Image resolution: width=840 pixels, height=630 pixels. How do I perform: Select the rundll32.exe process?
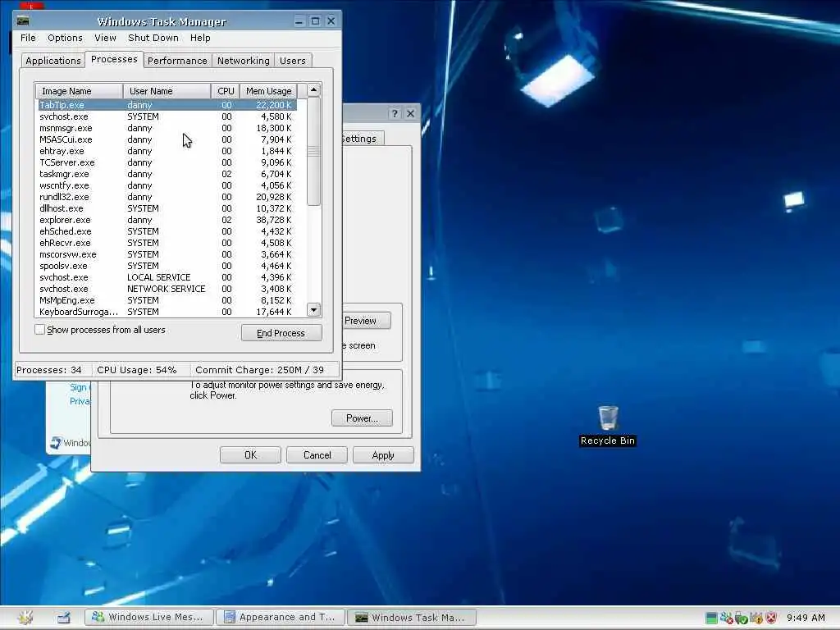point(167,197)
